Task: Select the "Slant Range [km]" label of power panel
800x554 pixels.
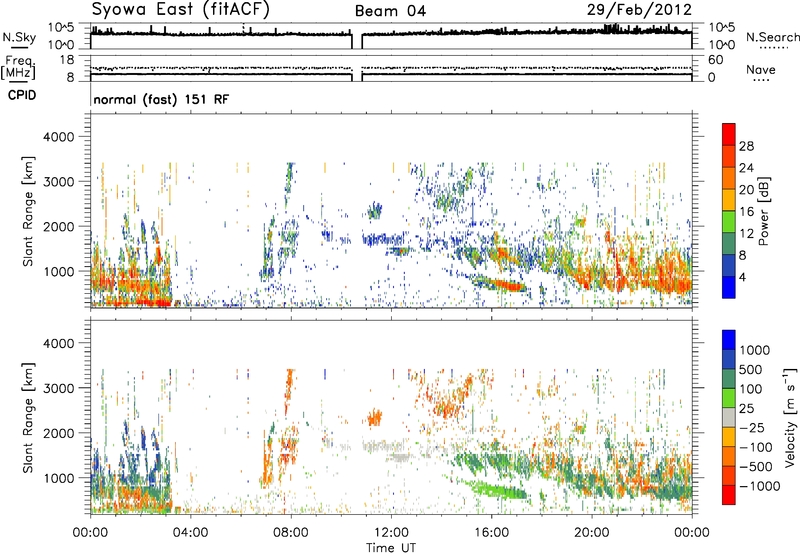Action: click(28, 211)
